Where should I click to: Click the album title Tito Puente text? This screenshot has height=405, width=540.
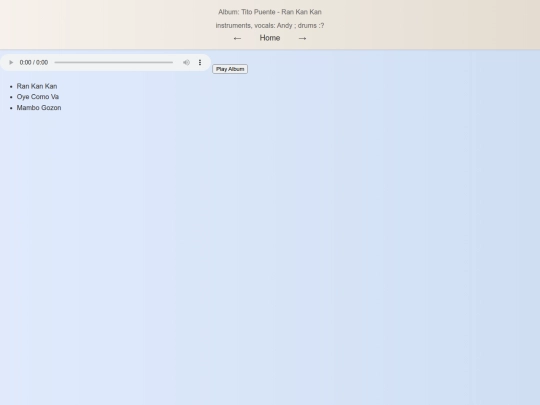tap(270, 12)
